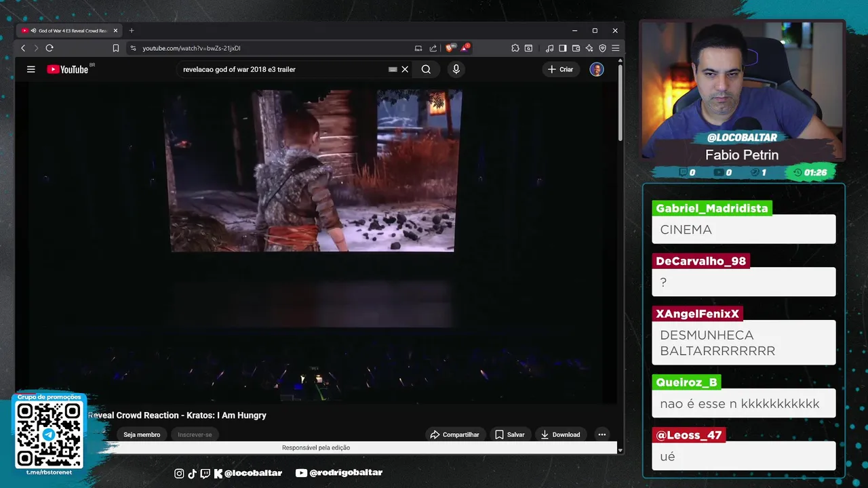868x488 pixels.
Task: Click the screenshot capture toolbar icon
Action: click(x=528, y=48)
